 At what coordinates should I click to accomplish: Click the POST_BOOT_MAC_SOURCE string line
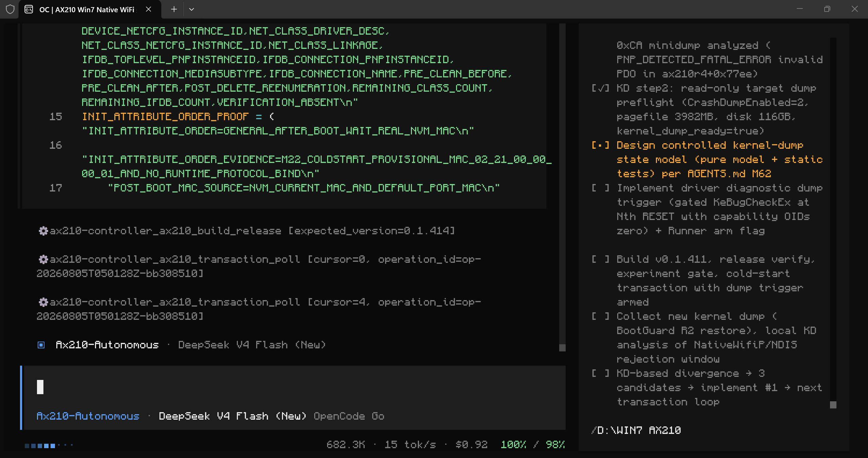304,188
